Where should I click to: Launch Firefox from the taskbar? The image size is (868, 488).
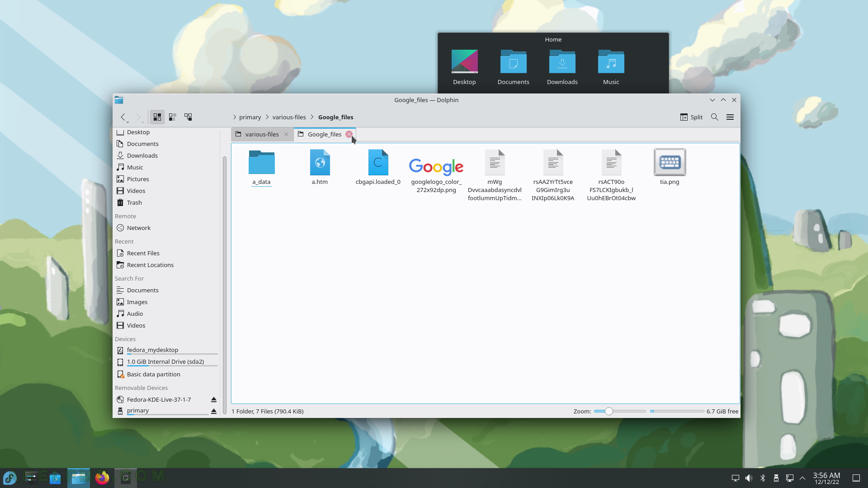pos(102,478)
